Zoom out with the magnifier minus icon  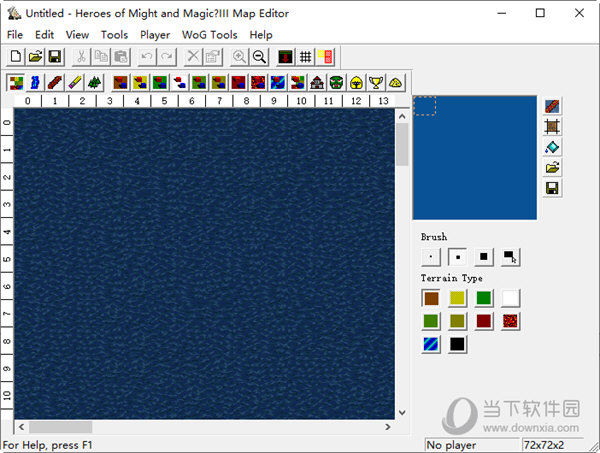point(259,57)
